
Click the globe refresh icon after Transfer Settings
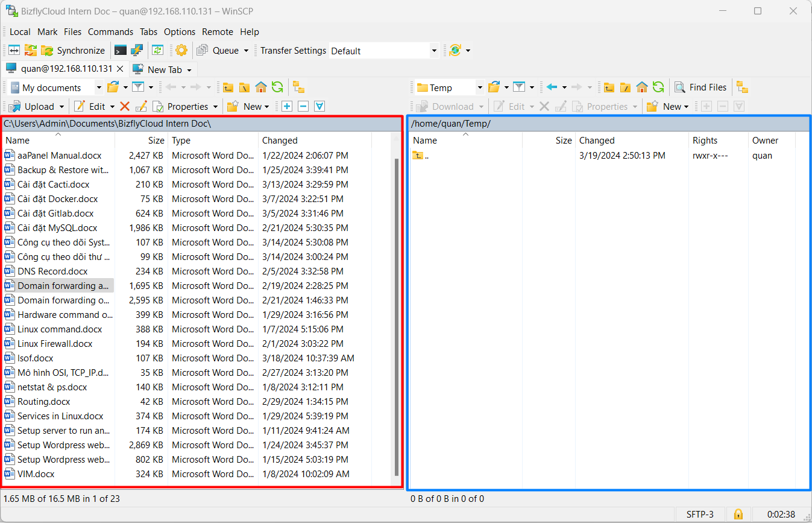click(x=455, y=51)
